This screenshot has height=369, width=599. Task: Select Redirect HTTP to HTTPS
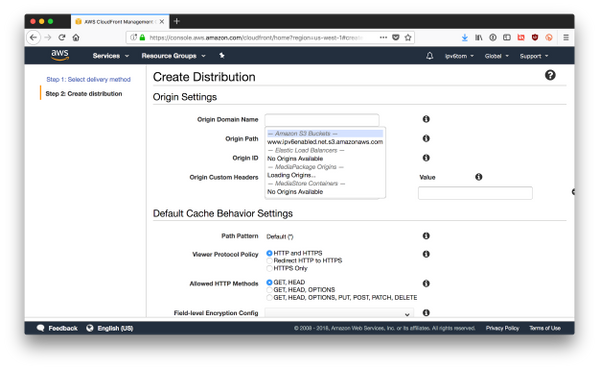tap(269, 261)
